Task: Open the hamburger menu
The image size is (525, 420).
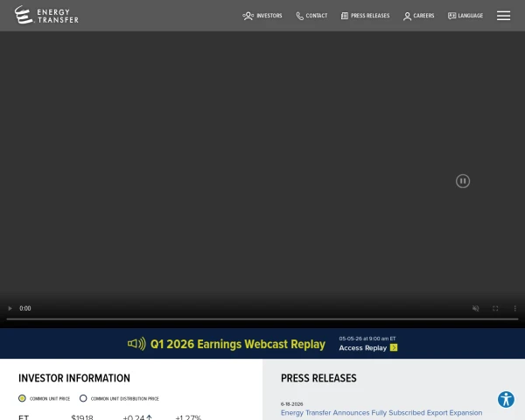Action: click(503, 16)
